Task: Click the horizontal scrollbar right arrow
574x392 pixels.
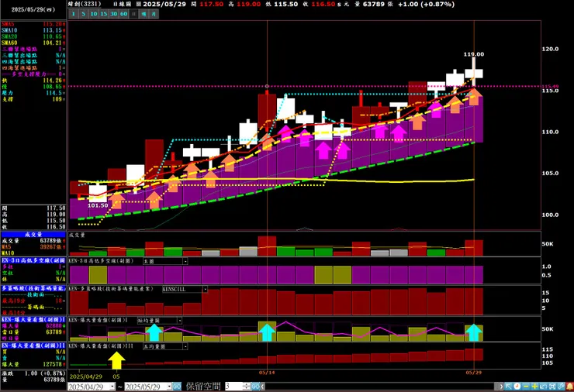Action: [x=501, y=387]
